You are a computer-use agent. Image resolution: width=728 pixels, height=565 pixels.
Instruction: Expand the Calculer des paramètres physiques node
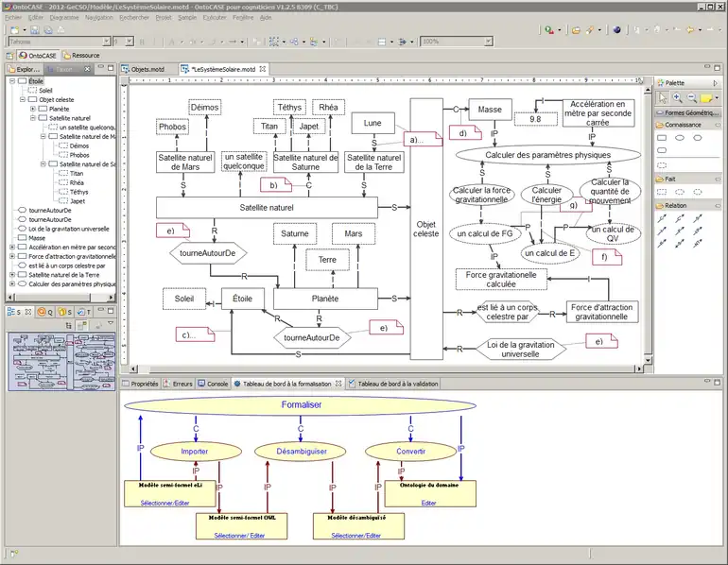point(11,283)
